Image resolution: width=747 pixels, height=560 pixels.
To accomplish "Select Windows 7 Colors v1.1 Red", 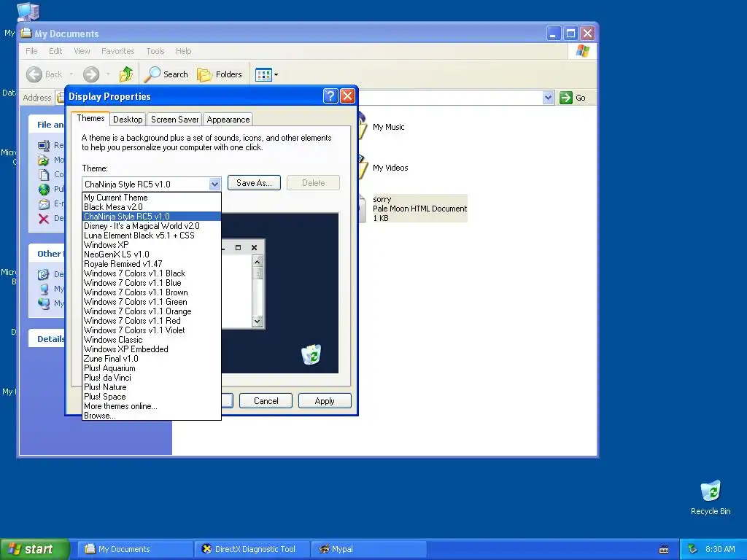I will pyautogui.click(x=152, y=321).
